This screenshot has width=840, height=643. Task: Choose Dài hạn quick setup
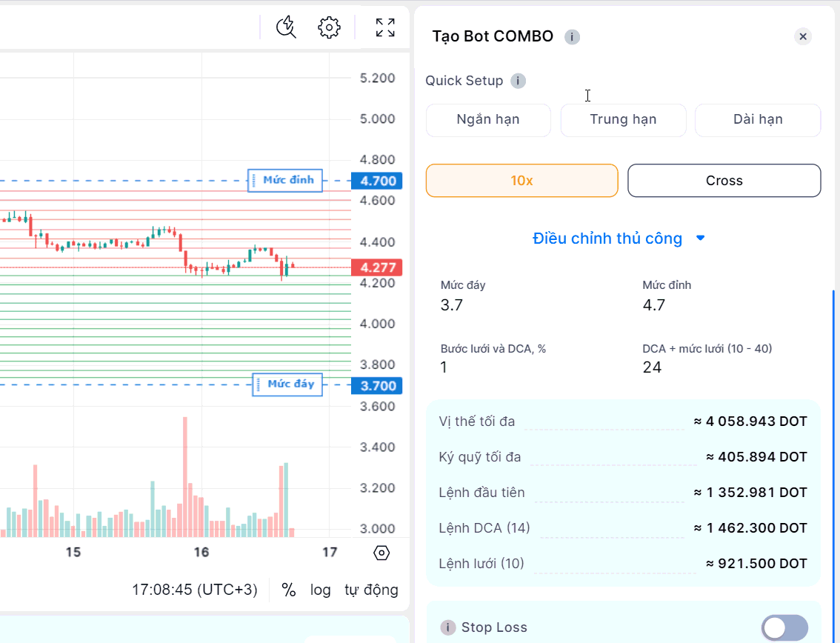758,120
